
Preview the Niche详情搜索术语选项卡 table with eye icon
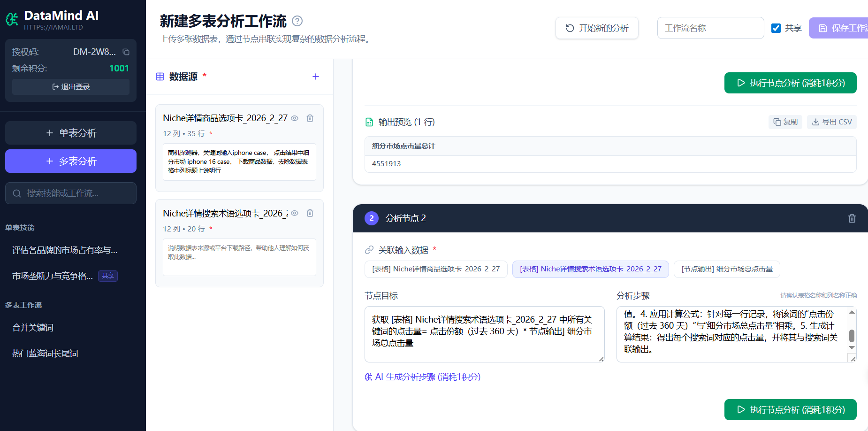pyautogui.click(x=295, y=213)
